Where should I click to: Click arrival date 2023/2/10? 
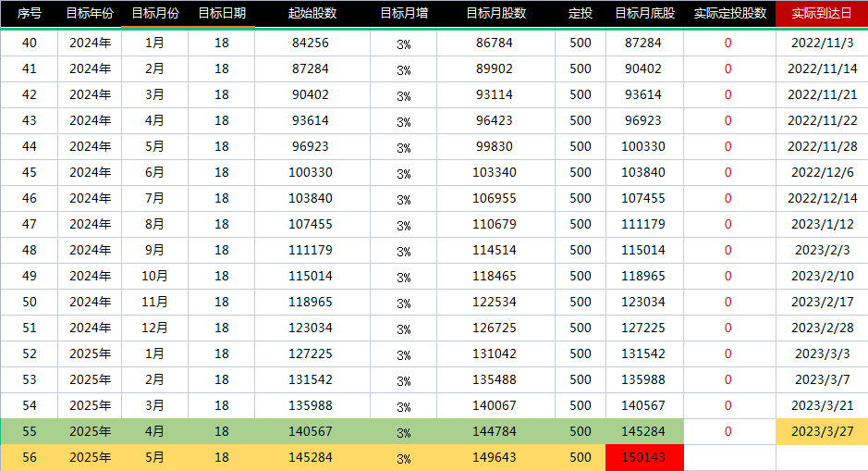click(822, 276)
